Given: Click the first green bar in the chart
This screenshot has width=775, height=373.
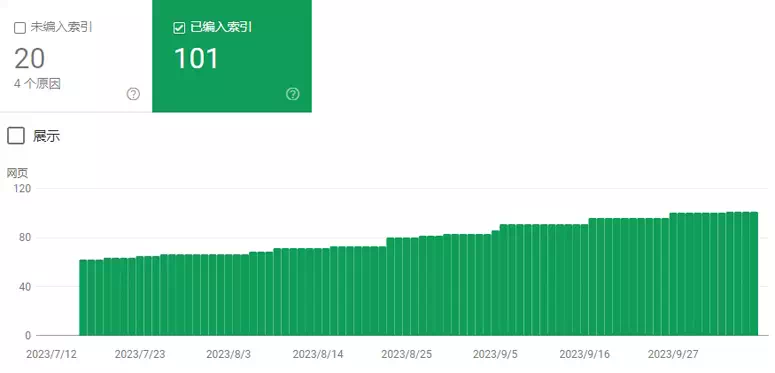Looking at the screenshot, I should tap(83, 297).
